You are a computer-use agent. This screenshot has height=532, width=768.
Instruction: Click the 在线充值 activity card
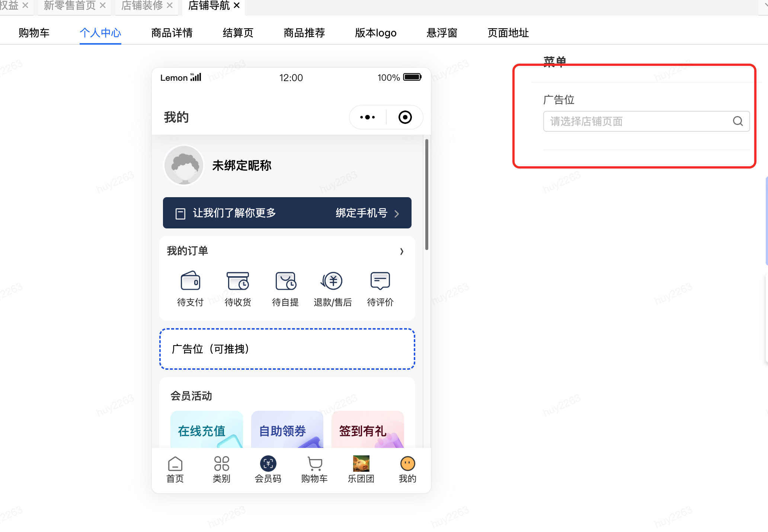(x=207, y=430)
